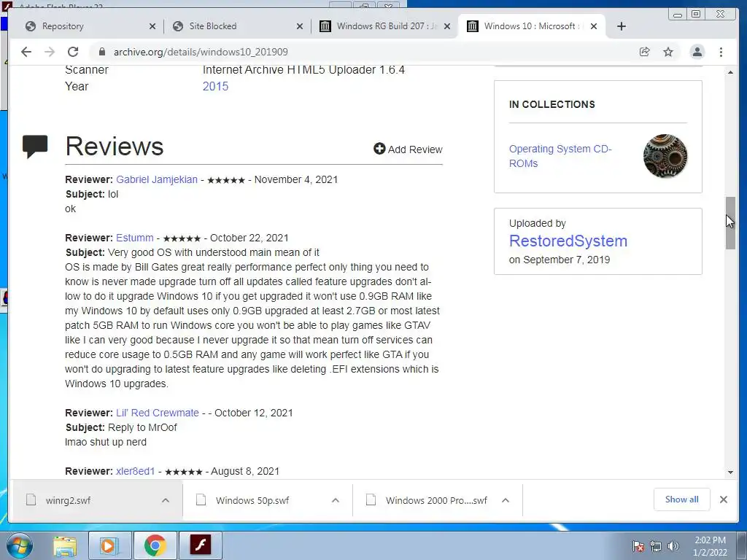Open uploader RestoredSystem's page
Screen dimensions: 747x560
568,241
